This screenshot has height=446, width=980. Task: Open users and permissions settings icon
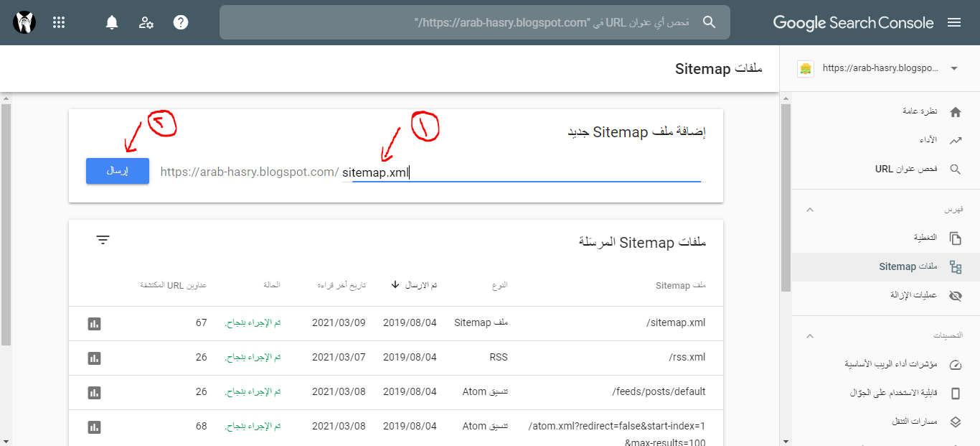[x=146, y=22]
